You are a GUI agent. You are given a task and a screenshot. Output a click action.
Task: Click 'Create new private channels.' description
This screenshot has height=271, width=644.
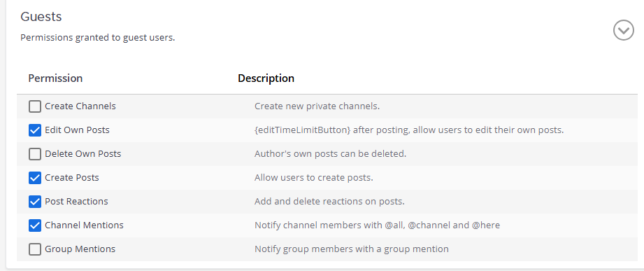[x=317, y=106]
